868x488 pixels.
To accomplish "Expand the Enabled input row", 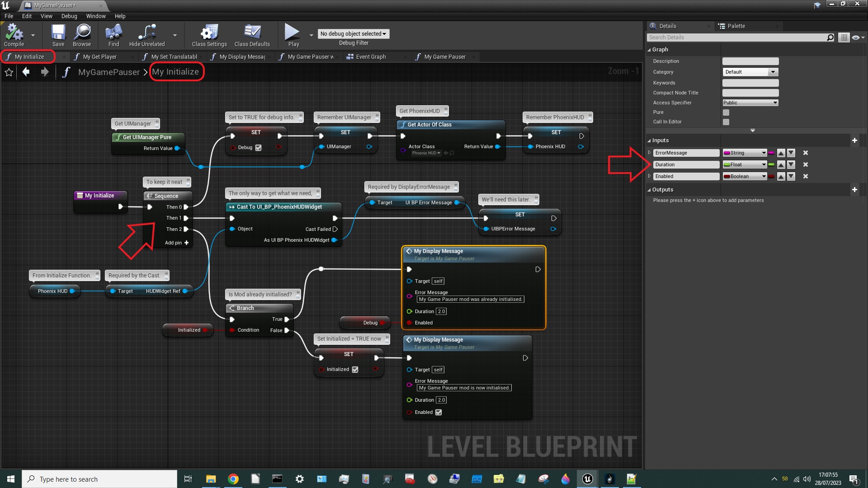I will [650, 176].
